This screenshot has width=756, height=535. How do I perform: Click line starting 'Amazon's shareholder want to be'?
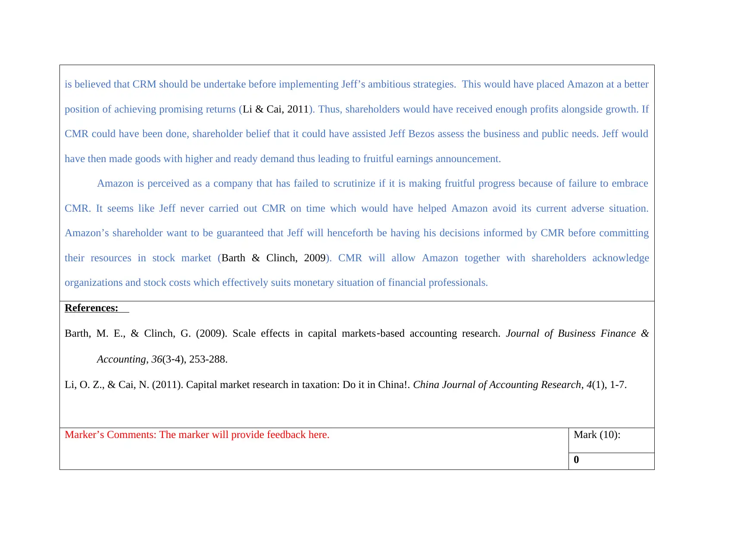[356, 233]
